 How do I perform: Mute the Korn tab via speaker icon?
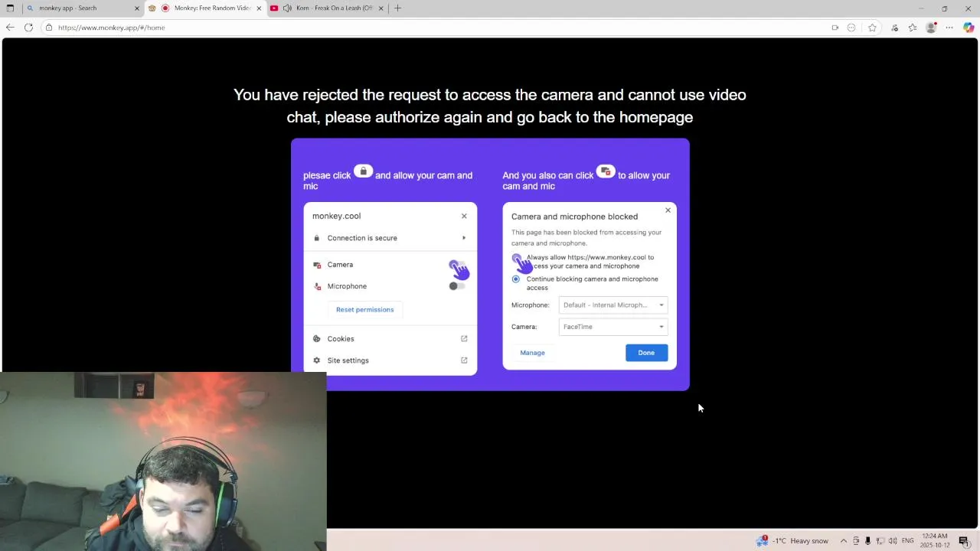tap(287, 8)
